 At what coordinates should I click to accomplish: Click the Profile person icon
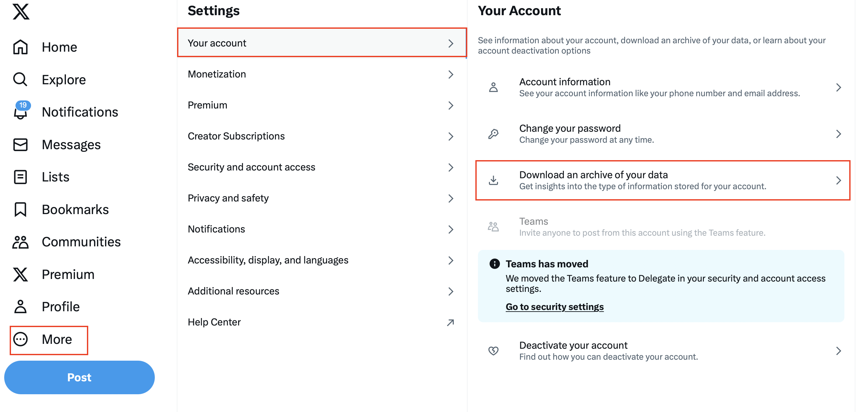click(x=20, y=307)
